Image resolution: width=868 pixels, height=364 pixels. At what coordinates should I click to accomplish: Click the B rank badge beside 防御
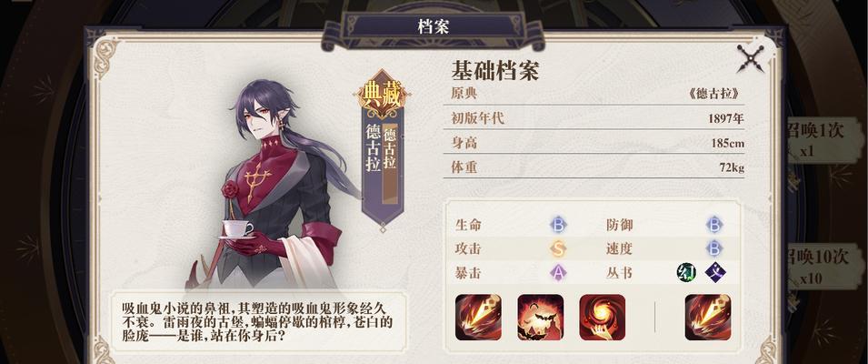(714, 225)
